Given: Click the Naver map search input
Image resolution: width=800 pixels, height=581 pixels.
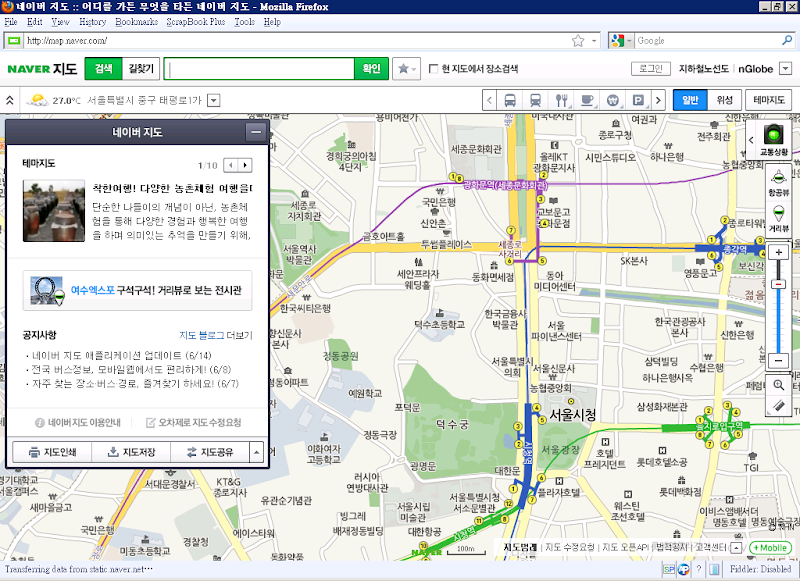Looking at the screenshot, I should tap(260, 69).
